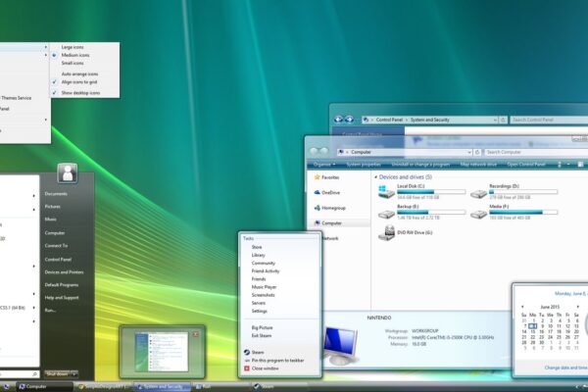Screen dimensions: 588x392
Task: Open the Backup (E:) drive icon
Action: coord(384,213)
